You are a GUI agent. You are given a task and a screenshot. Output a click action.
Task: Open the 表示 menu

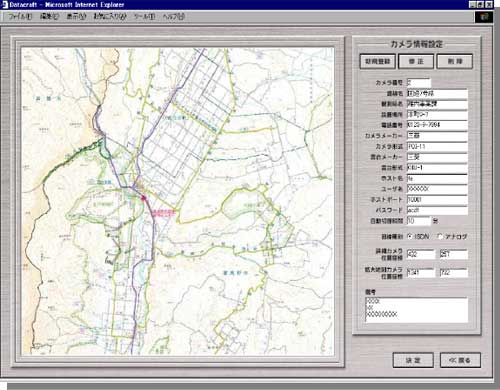76,16
